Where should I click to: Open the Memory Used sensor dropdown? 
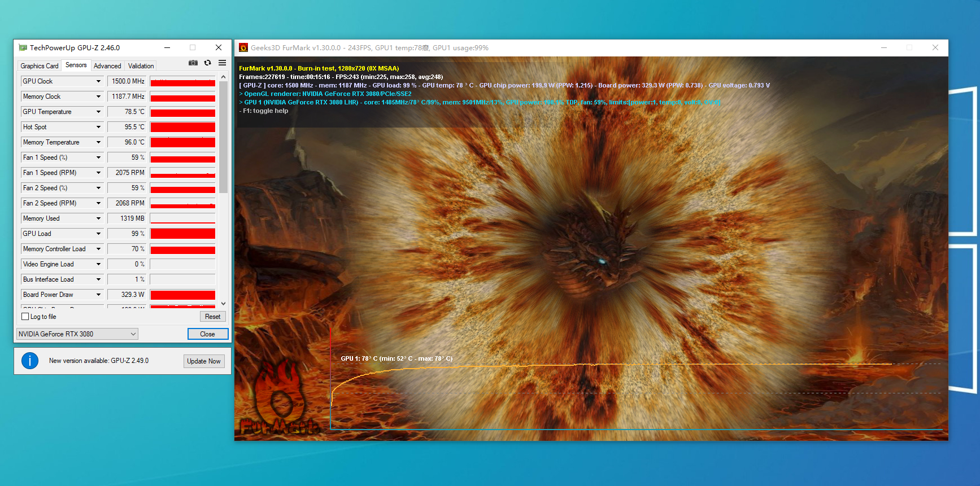point(98,218)
